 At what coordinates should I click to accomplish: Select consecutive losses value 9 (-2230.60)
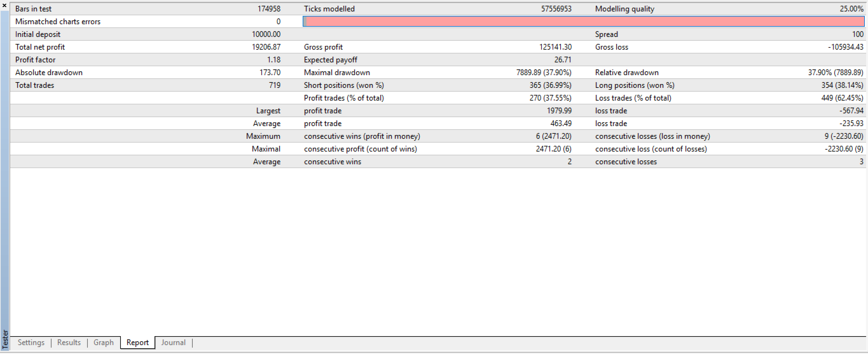pyautogui.click(x=844, y=136)
